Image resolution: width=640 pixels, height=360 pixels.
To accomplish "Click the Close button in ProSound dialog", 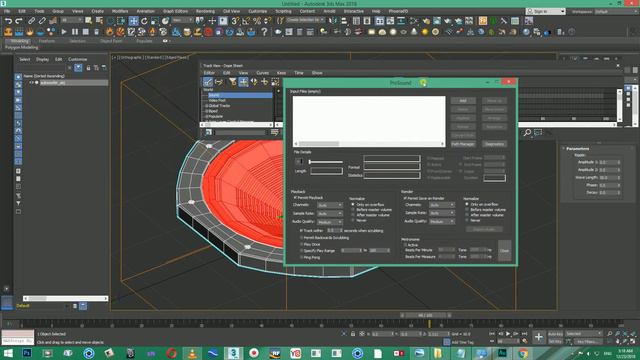I will [x=504, y=251].
